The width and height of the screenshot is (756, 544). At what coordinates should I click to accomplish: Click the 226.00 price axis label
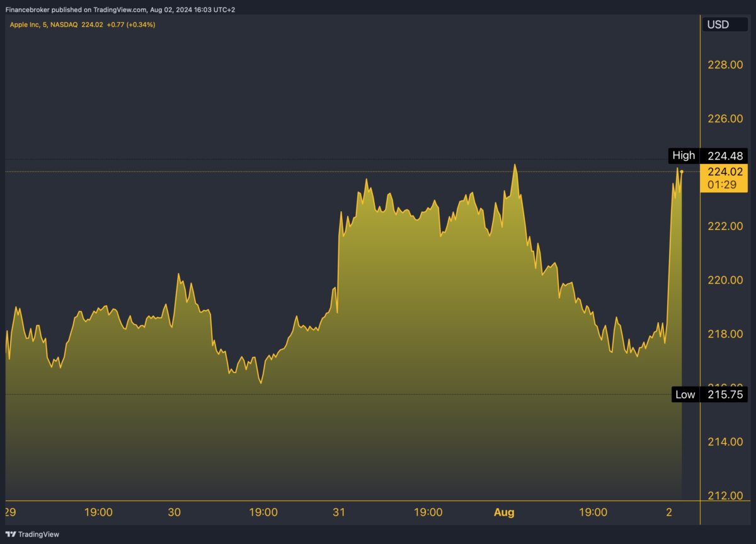pos(726,119)
